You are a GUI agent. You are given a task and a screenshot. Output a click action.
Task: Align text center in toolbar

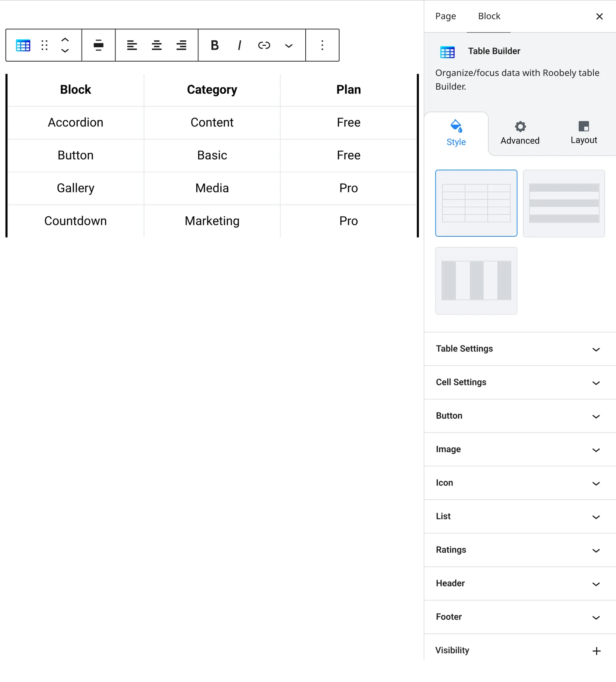(x=157, y=45)
